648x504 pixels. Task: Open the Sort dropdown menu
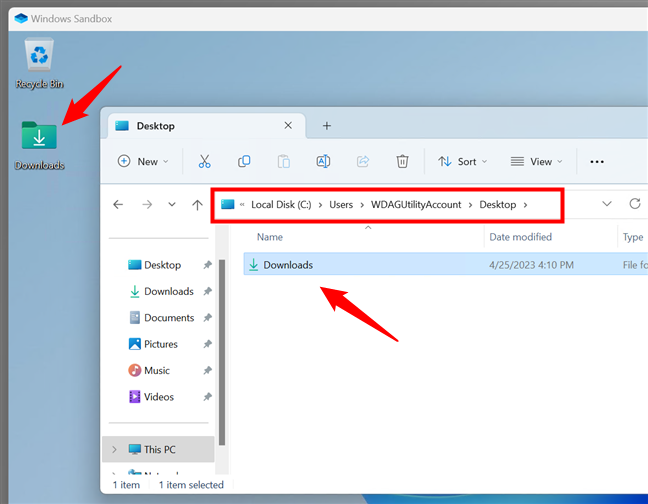pyautogui.click(x=463, y=162)
